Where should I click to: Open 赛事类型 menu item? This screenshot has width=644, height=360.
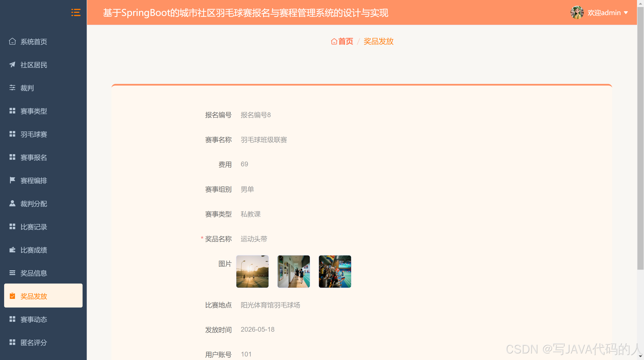[x=43, y=111]
